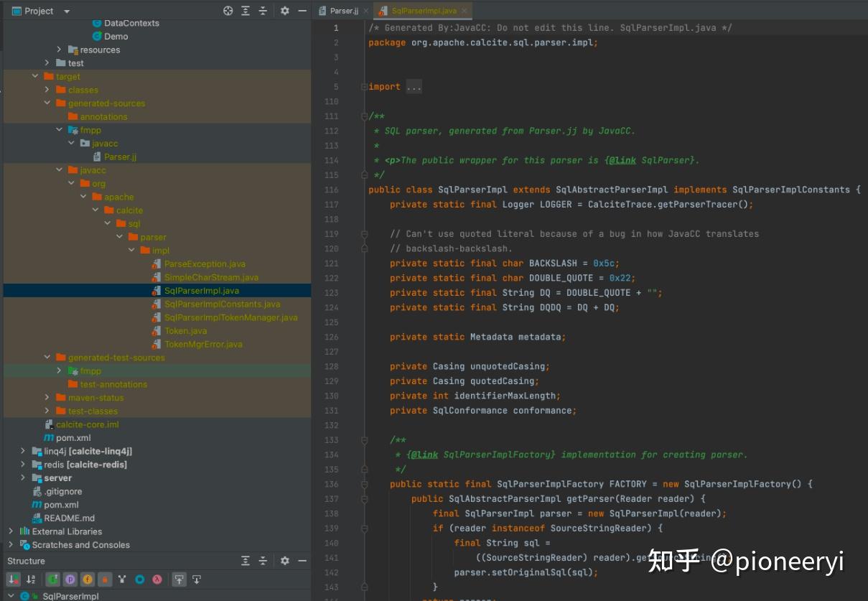Toggle Sort by Visibility in Structure panel

tap(11, 579)
